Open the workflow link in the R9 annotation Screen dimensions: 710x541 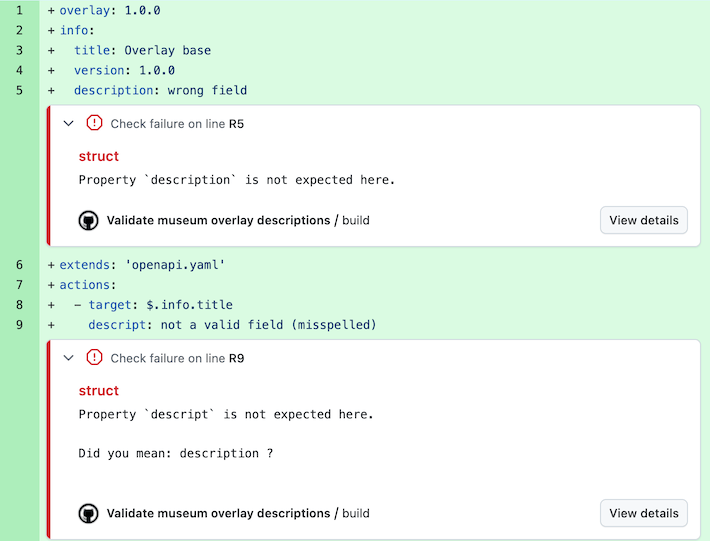coord(238,513)
